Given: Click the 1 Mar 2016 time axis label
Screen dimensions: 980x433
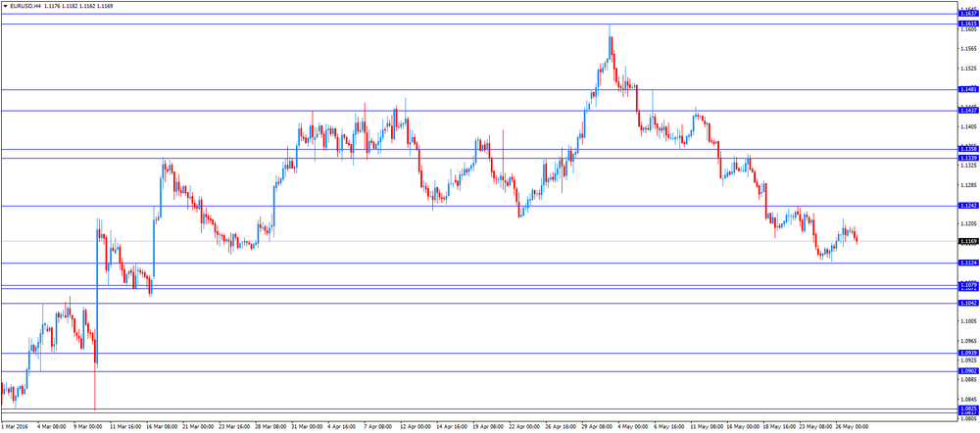Looking at the screenshot, I should [14, 427].
